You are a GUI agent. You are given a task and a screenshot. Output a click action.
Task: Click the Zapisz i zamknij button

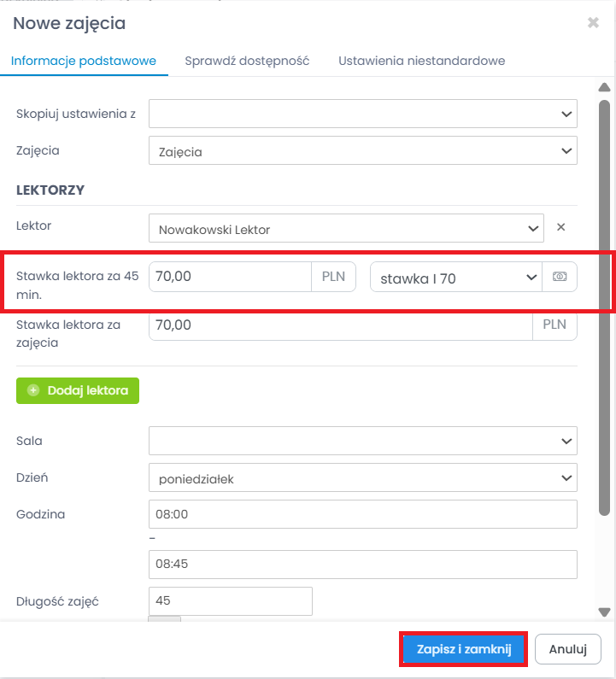coord(463,649)
